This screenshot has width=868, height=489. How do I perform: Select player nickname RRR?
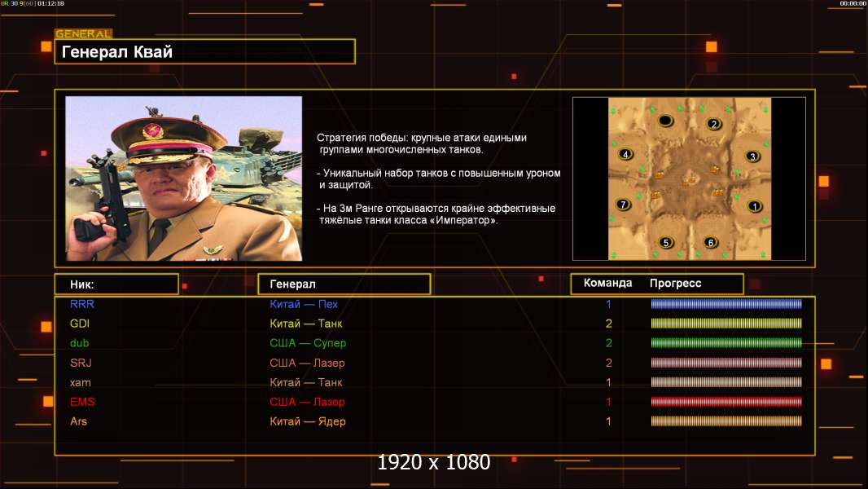point(82,304)
